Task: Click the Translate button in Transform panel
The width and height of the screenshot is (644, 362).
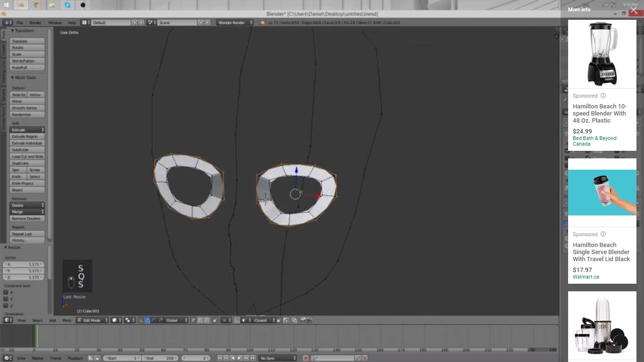Action: 27,41
